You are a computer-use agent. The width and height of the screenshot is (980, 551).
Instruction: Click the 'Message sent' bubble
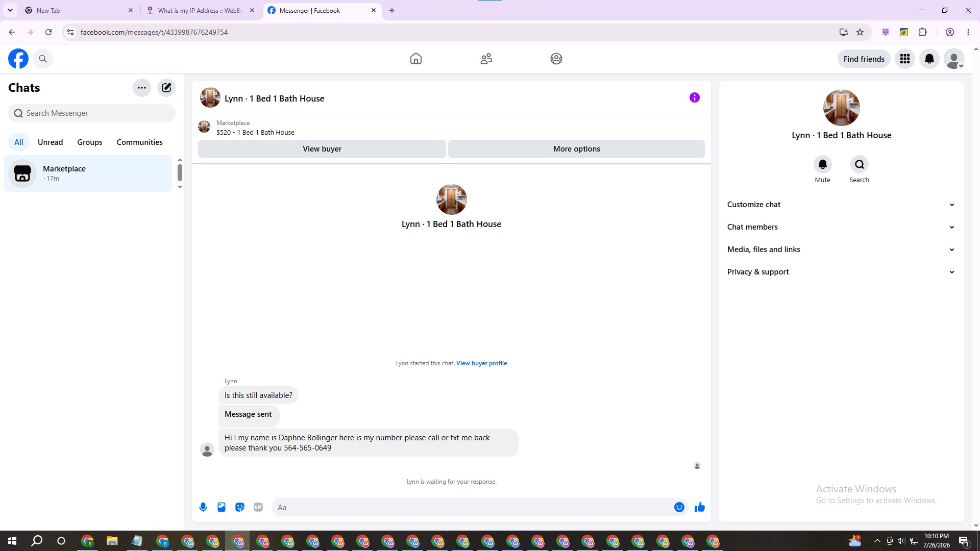click(249, 415)
